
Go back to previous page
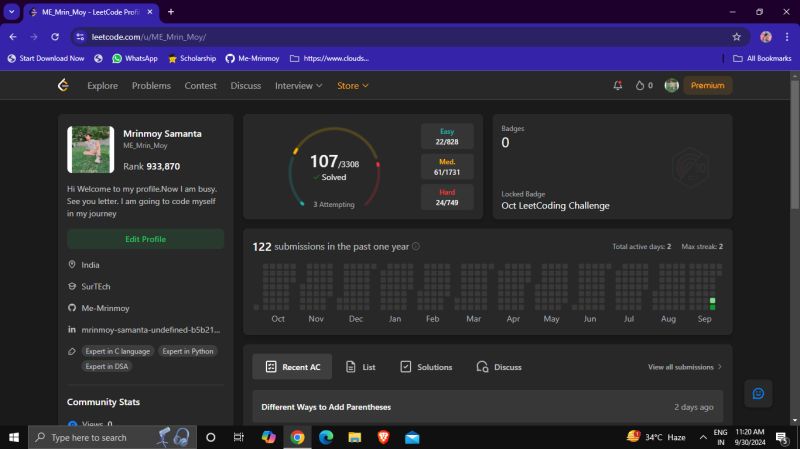point(13,37)
